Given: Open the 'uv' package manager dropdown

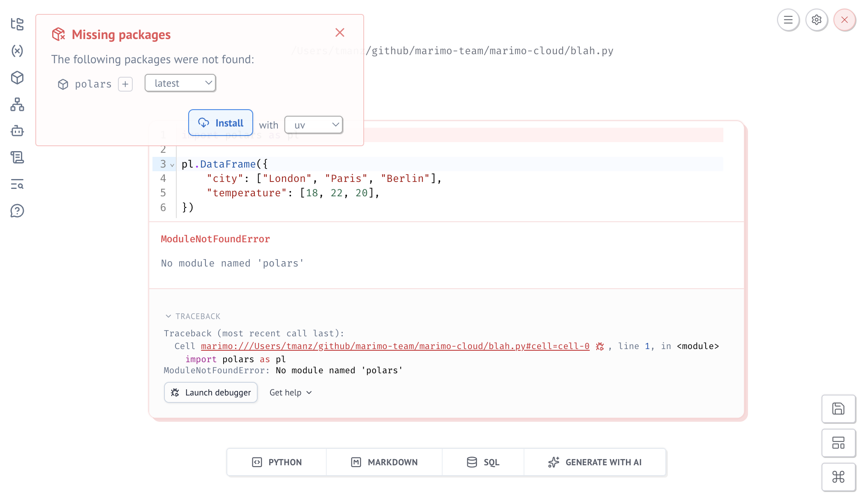Looking at the screenshot, I should 314,124.
